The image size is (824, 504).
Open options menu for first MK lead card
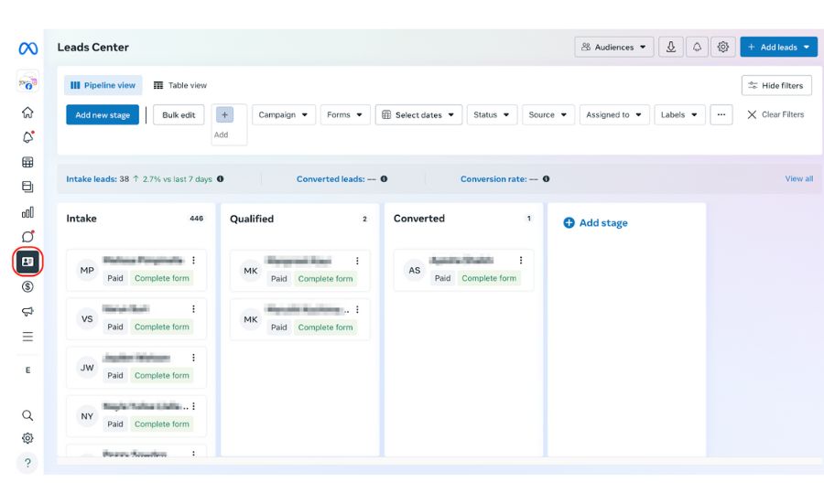357,261
